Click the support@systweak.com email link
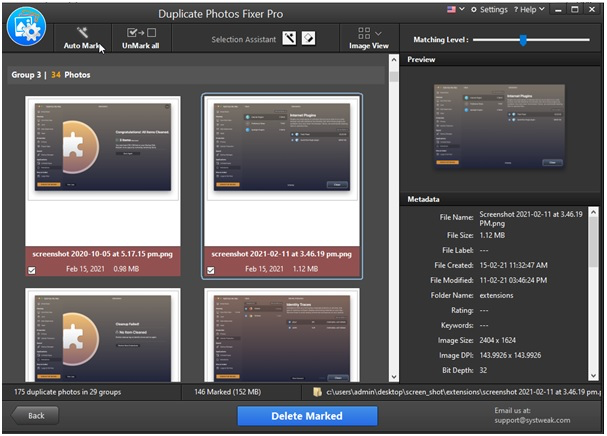 click(532, 420)
